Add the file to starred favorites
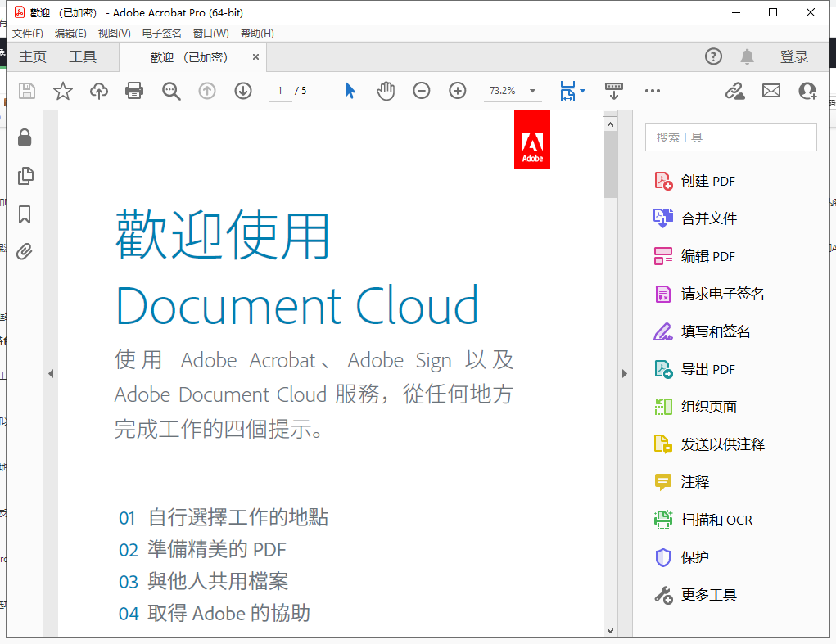 pos(63,91)
